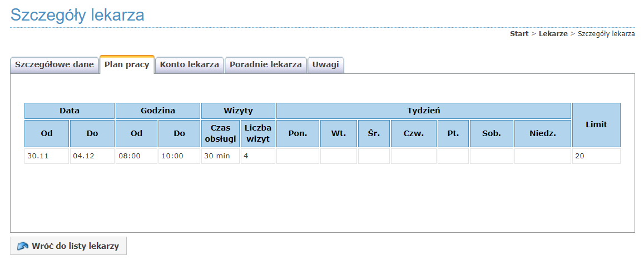Screen dimensions: 644x260
Task: Click the back arrow icon beside Wróć do listy lekarzy
Action: pyautogui.click(x=23, y=246)
